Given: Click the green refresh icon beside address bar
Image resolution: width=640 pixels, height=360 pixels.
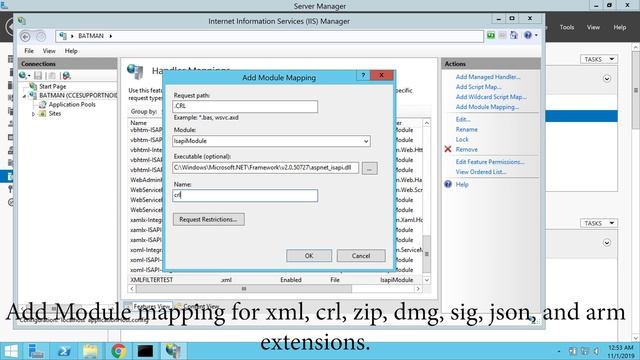Looking at the screenshot, I should point(491,36).
